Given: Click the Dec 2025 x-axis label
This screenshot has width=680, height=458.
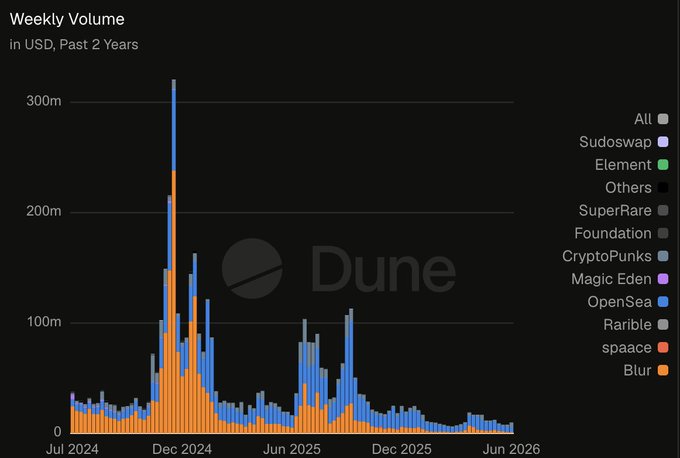Looking at the screenshot, I should 402,449.
